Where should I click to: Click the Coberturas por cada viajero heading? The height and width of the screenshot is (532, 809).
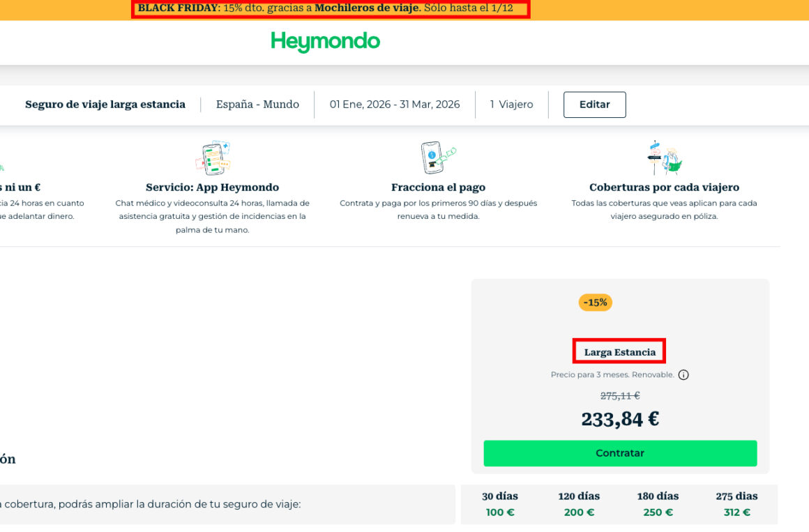[664, 188]
